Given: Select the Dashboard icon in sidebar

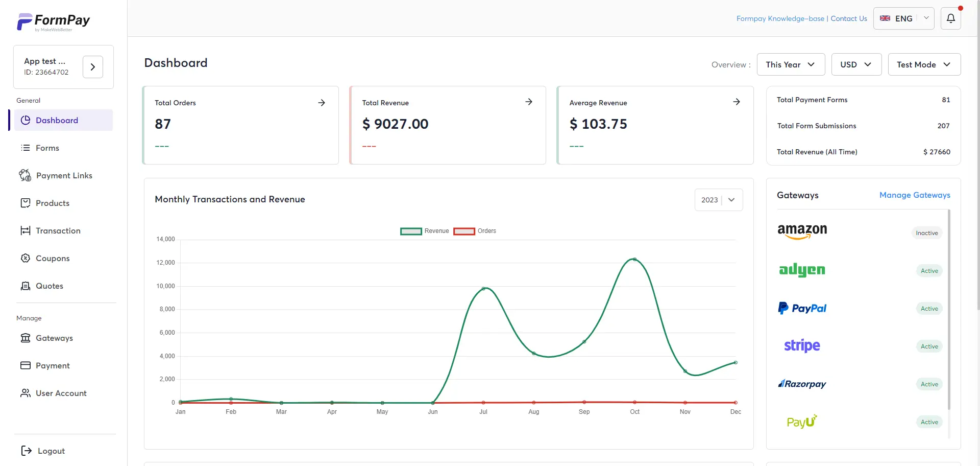Looking at the screenshot, I should pos(25,120).
